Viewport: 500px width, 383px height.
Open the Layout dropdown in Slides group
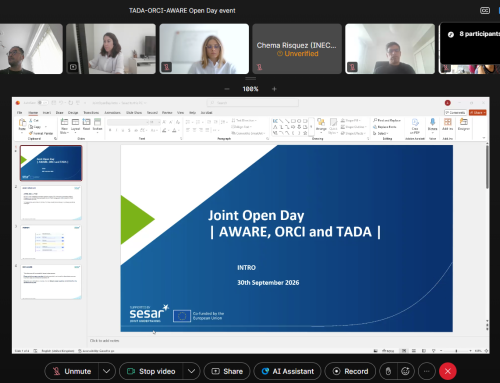(75, 125)
